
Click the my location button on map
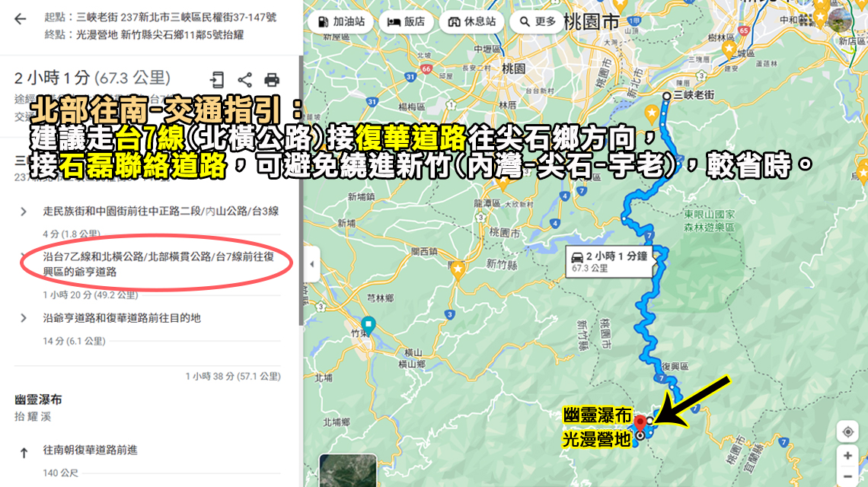(847, 431)
